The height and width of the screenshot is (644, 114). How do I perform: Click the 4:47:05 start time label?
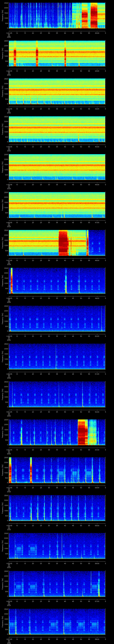(9, 260)
